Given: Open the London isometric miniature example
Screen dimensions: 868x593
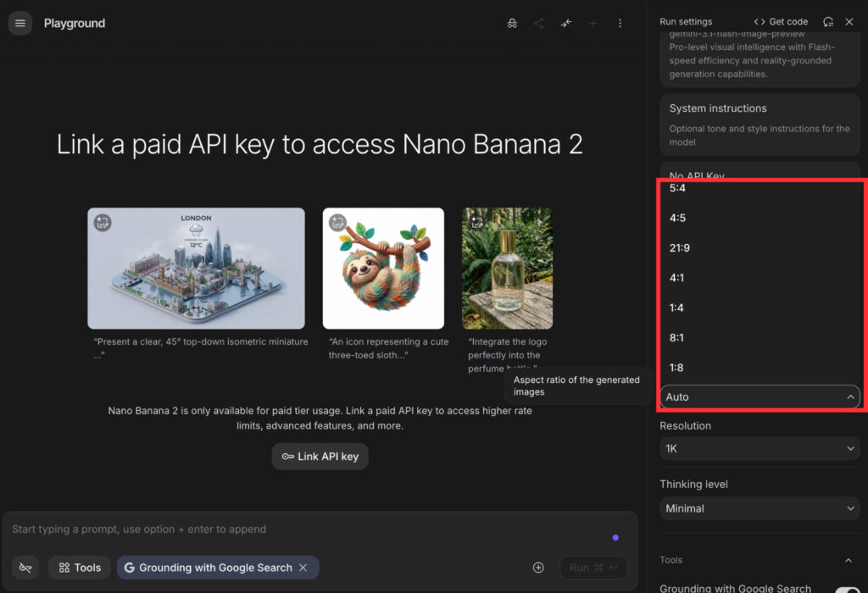Looking at the screenshot, I should point(196,268).
